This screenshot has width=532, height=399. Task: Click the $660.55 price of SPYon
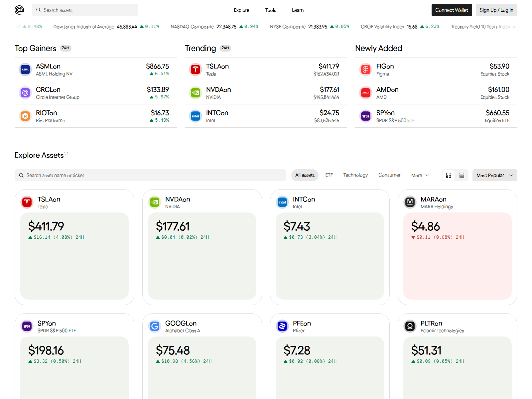(497, 113)
